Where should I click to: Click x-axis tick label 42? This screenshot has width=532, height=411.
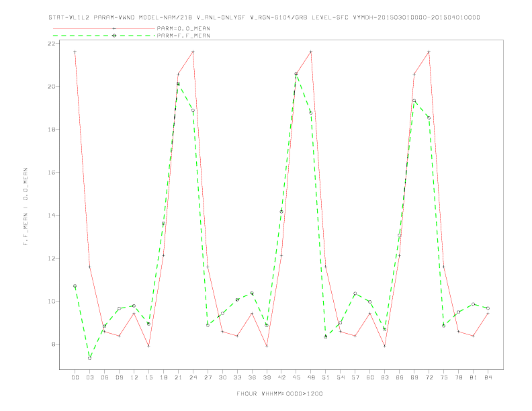(281, 377)
